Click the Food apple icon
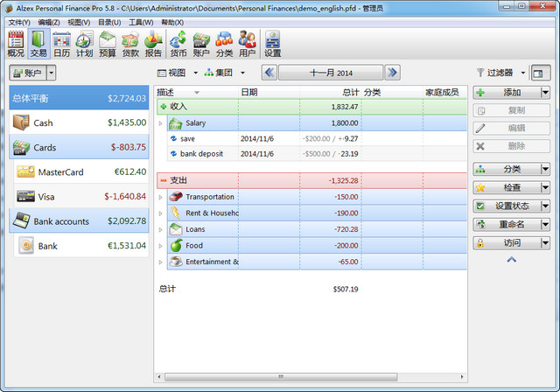 coord(176,245)
